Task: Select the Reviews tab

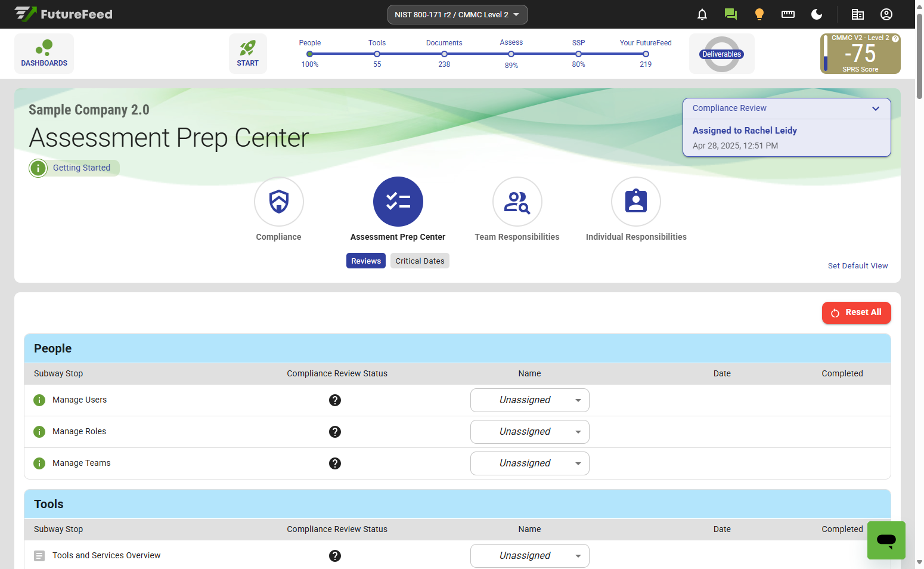Action: (x=365, y=261)
